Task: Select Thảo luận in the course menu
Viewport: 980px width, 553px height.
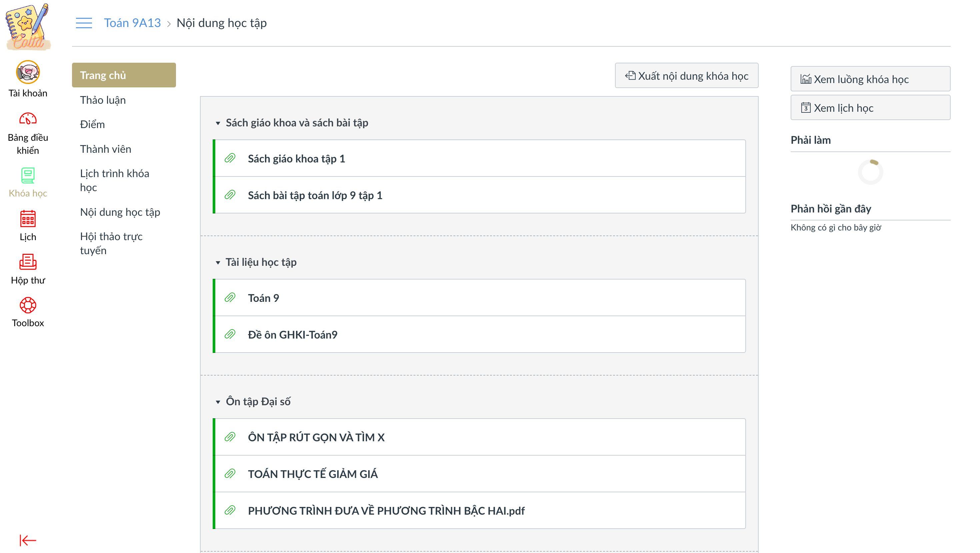Action: 103,100
